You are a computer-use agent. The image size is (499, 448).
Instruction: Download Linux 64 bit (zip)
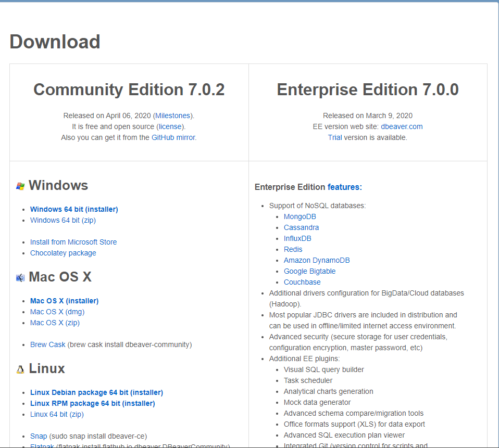57,414
